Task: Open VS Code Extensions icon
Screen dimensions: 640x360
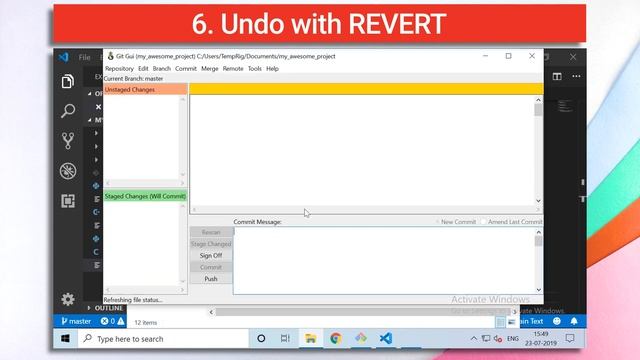Action: pos(68,201)
